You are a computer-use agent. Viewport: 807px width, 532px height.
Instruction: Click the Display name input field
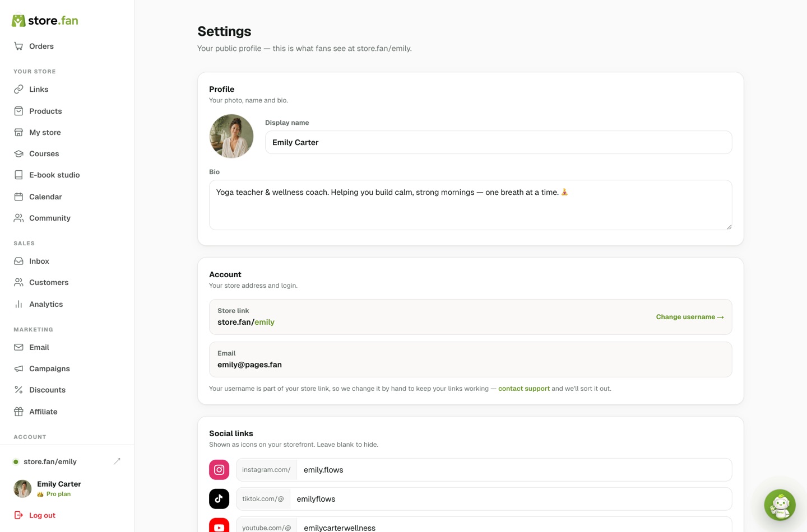(499, 142)
